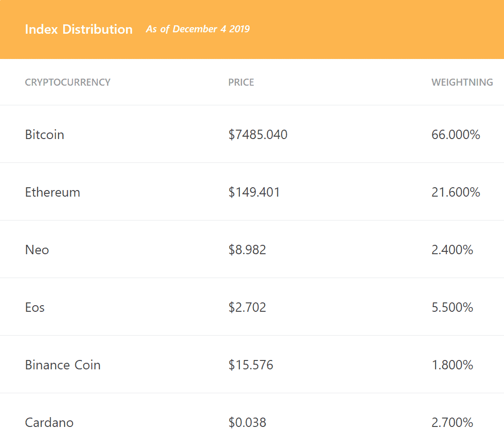Select the As of December 4 2019 date text
The width and height of the screenshot is (504, 448).
click(198, 29)
